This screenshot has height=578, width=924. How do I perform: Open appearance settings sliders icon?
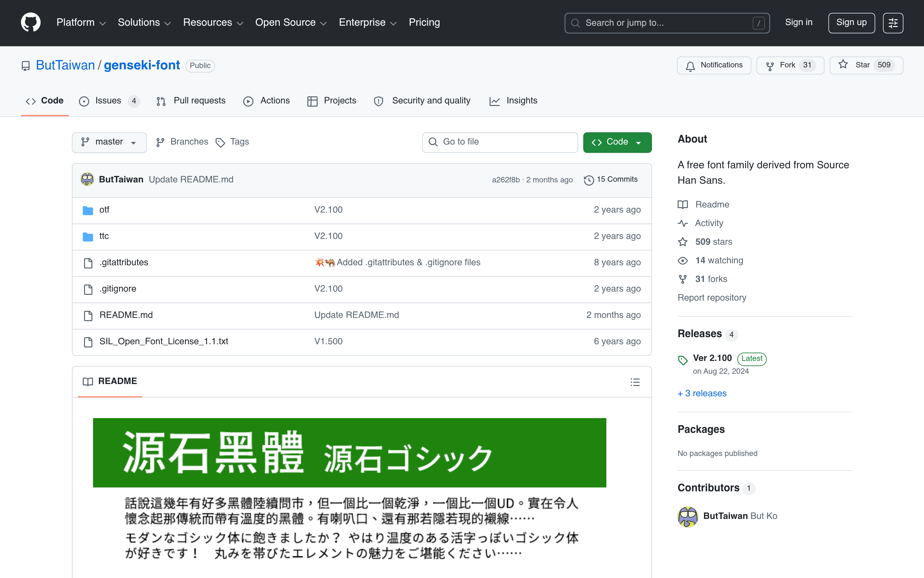893,23
